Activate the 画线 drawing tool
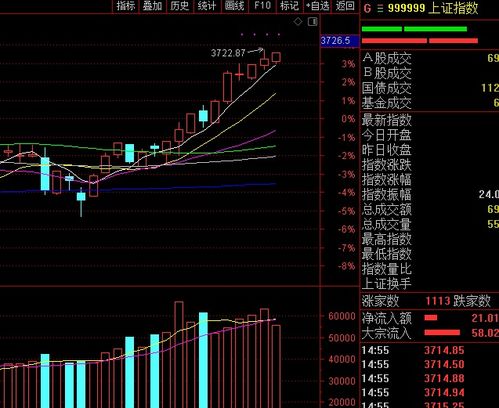This screenshot has width=499, height=408. (x=235, y=6)
